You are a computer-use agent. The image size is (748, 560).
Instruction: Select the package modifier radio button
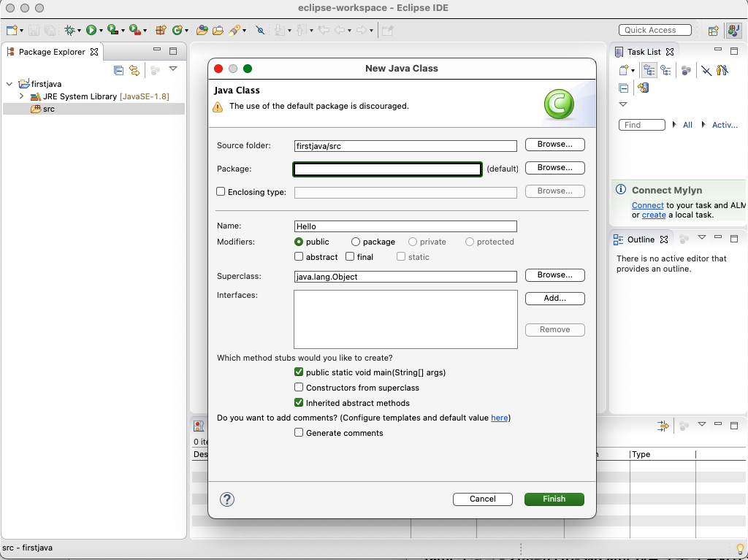pos(356,242)
